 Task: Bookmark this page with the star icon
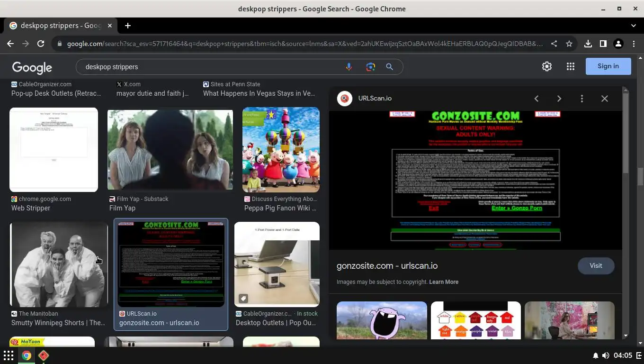click(x=569, y=44)
